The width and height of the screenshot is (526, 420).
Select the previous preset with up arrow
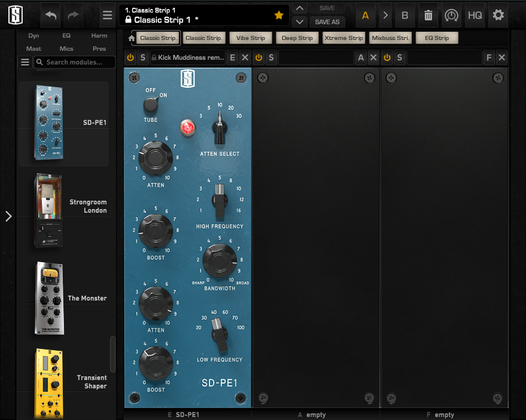click(300, 8)
